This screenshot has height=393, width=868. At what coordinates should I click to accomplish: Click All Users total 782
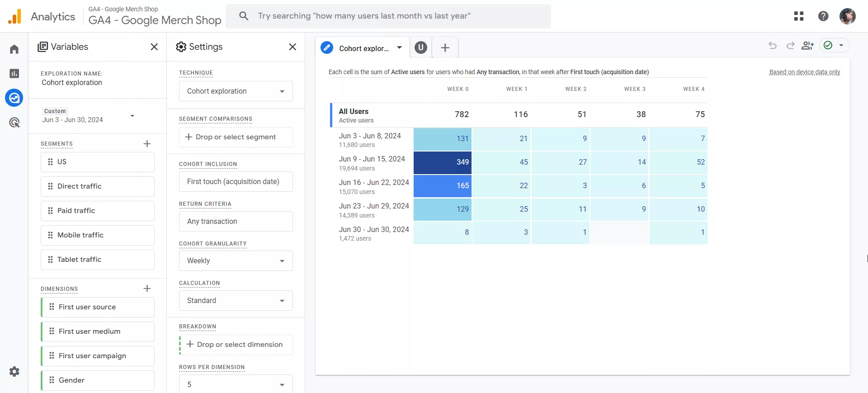tap(462, 114)
